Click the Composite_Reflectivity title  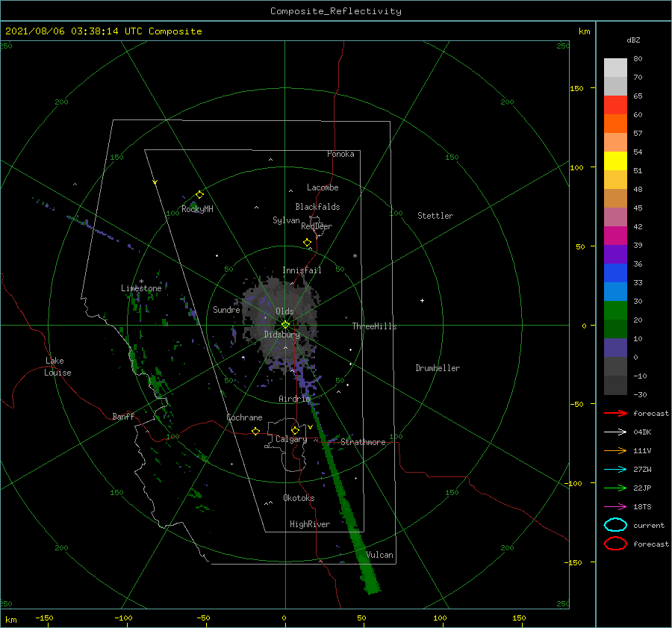tap(335, 11)
